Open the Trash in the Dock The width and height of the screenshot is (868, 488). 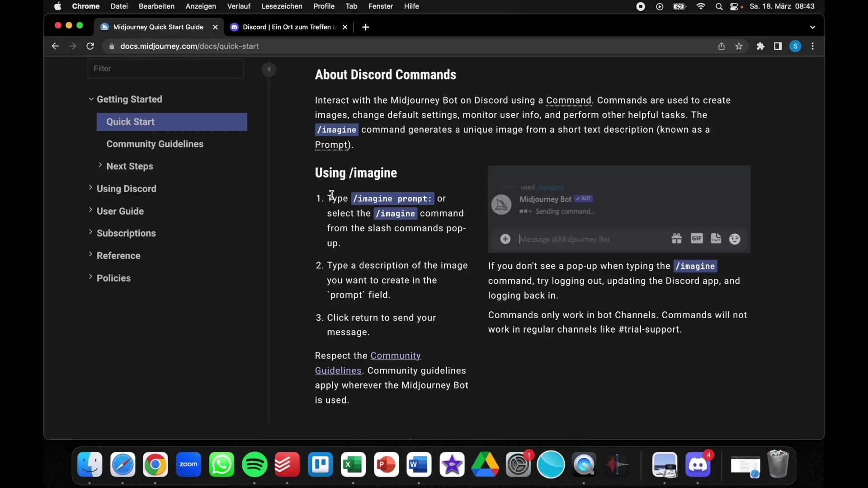[x=778, y=465]
